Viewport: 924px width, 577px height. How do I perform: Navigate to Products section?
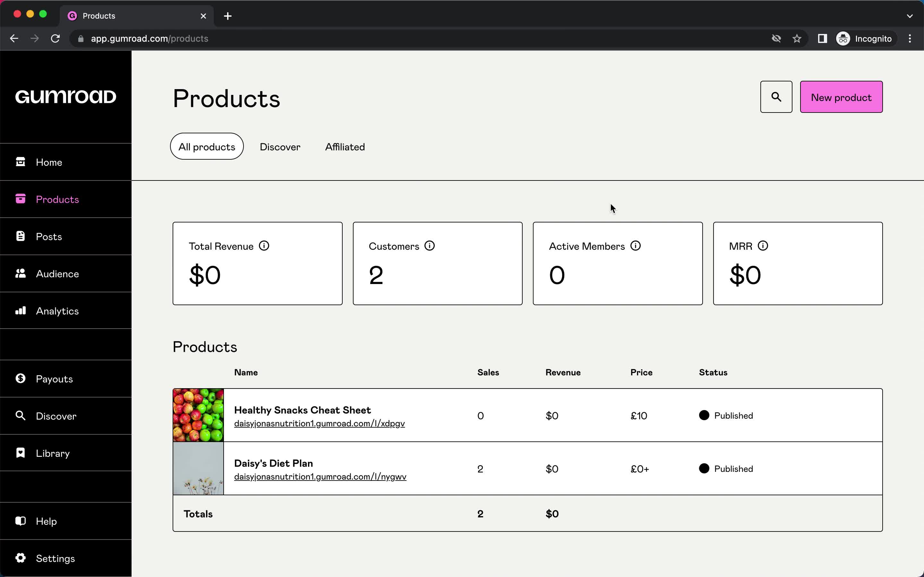tap(57, 199)
